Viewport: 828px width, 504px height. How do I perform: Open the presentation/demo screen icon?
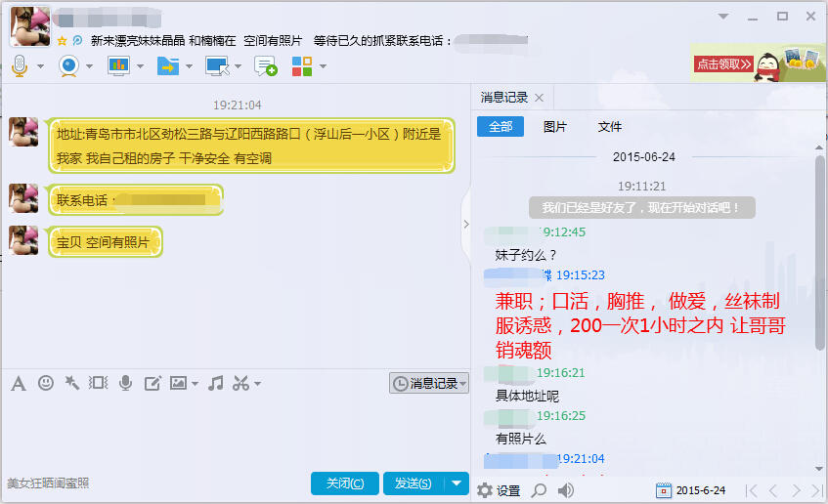[x=119, y=66]
